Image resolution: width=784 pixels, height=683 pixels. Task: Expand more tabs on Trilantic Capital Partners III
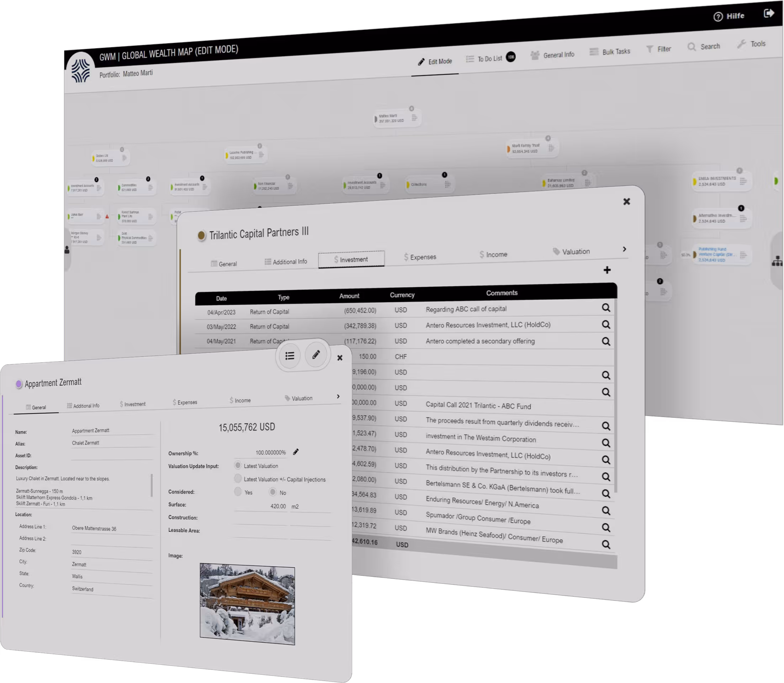[x=624, y=249]
